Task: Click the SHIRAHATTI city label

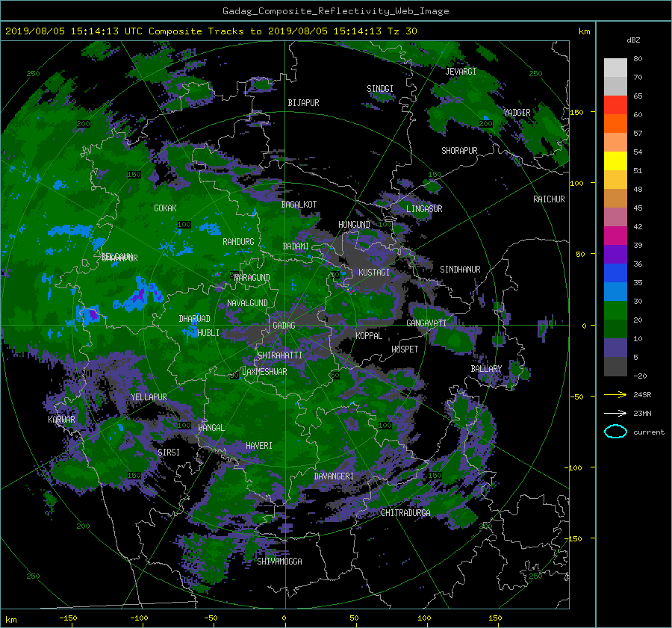Action: coord(280,355)
